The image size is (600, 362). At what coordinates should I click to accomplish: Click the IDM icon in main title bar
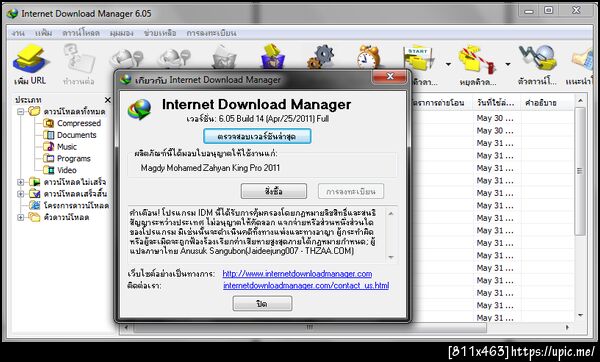[x=13, y=14]
